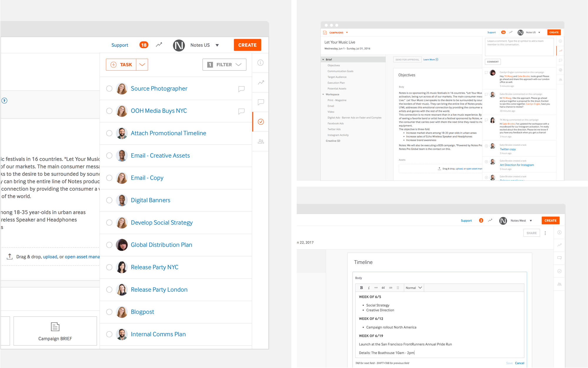Open three-dot menu next to SHARE

tap(545, 233)
